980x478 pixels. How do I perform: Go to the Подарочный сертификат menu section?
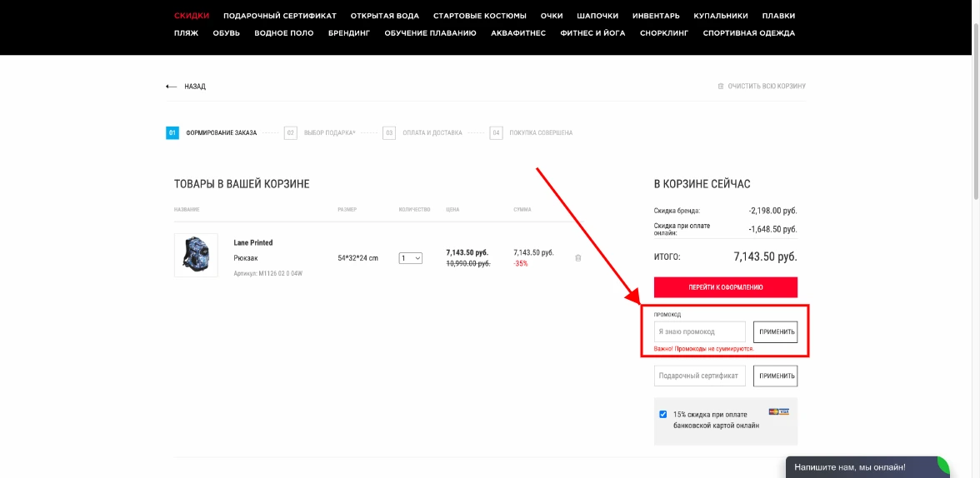(280, 16)
